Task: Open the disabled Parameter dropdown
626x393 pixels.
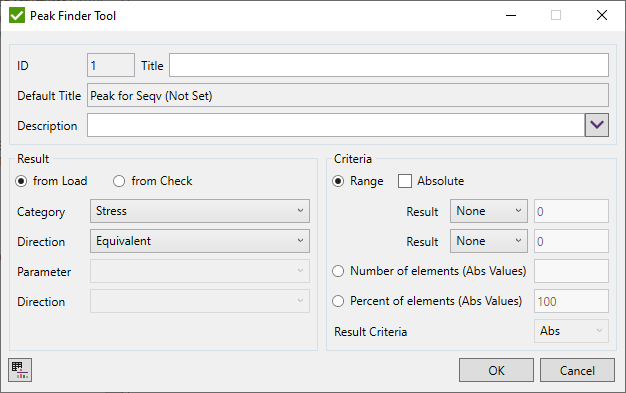Action: [x=200, y=271]
